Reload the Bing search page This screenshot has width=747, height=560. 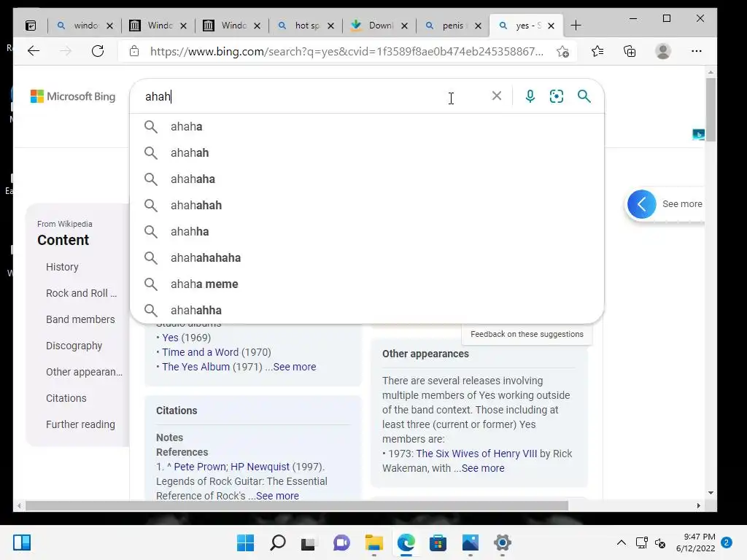98,51
